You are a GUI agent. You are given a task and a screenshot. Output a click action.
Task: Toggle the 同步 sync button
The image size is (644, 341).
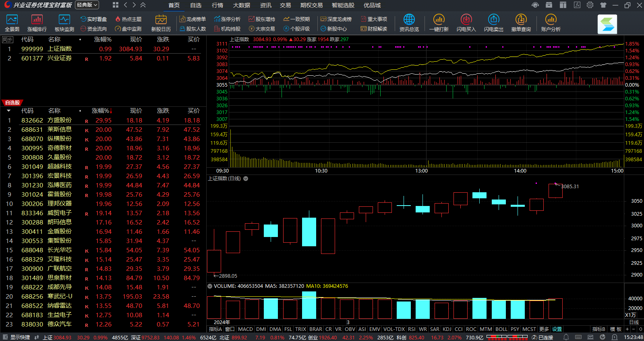(x=8, y=40)
